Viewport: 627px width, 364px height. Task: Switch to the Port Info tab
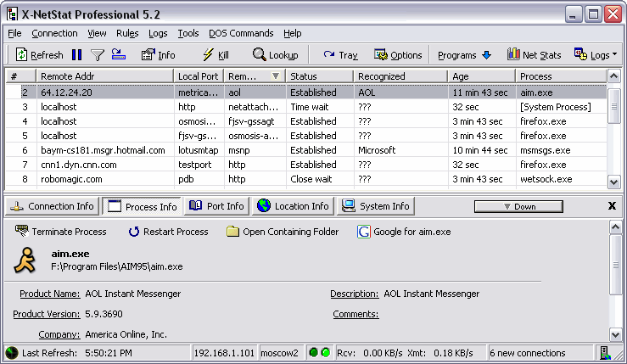click(x=216, y=206)
